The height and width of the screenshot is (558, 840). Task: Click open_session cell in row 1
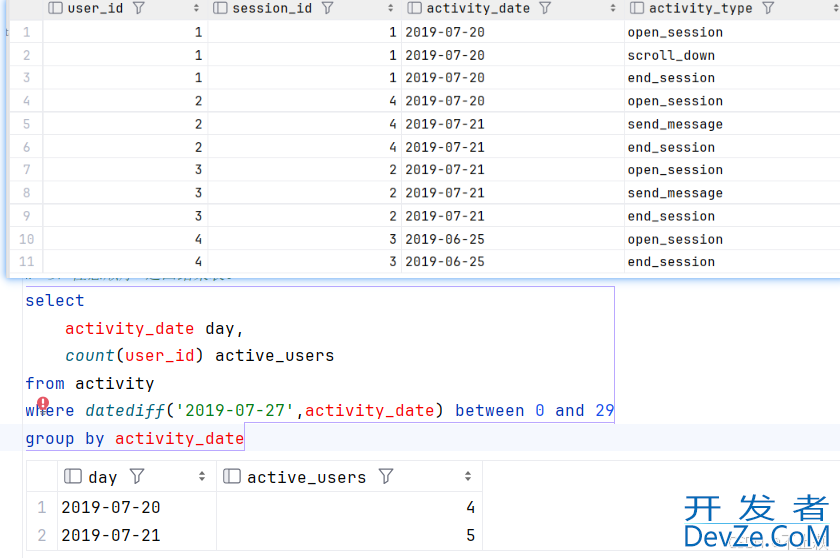point(732,32)
